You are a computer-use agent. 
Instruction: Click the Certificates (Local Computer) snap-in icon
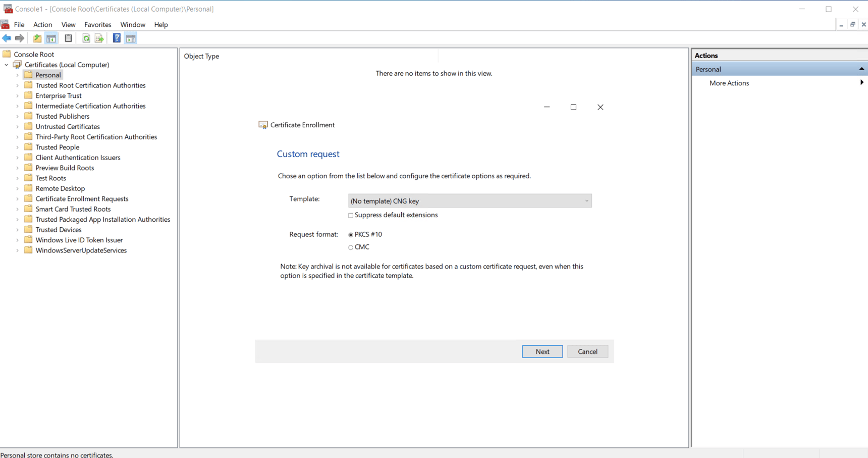point(17,65)
